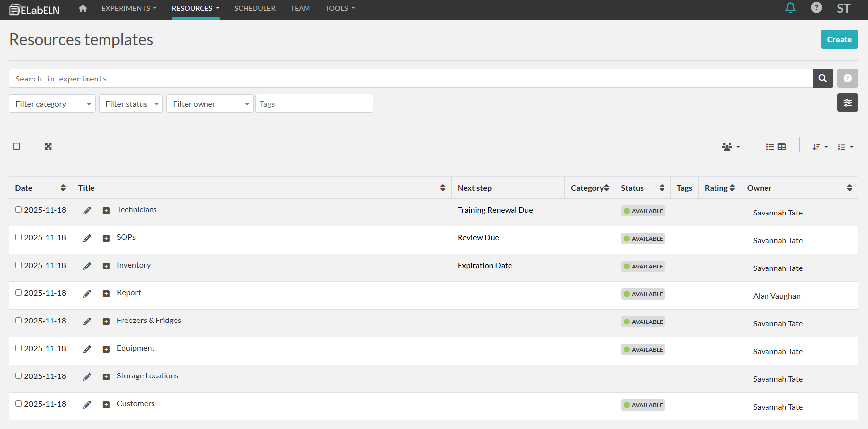This screenshot has height=429, width=868.
Task: Go to the Scheduler tab
Action: (255, 8)
